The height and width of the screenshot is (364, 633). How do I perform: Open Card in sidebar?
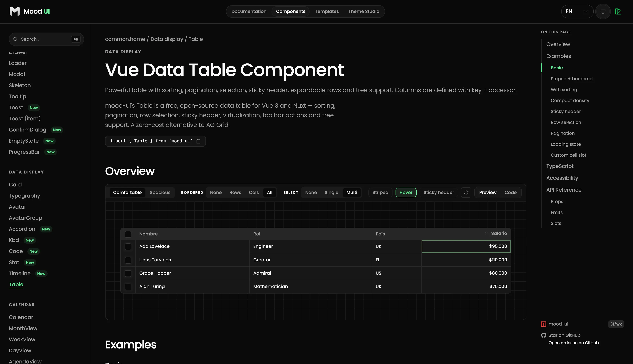point(15,185)
